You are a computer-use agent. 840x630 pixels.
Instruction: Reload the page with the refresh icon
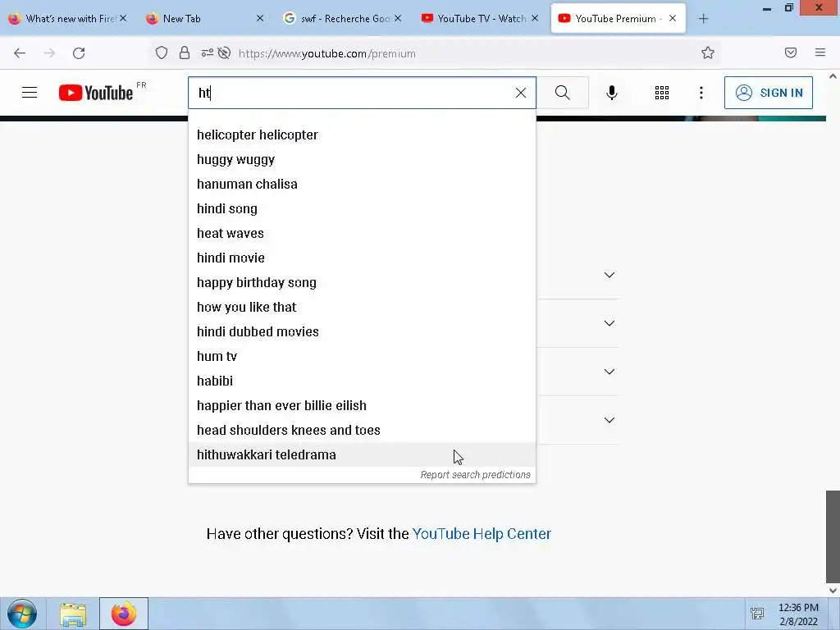79,53
